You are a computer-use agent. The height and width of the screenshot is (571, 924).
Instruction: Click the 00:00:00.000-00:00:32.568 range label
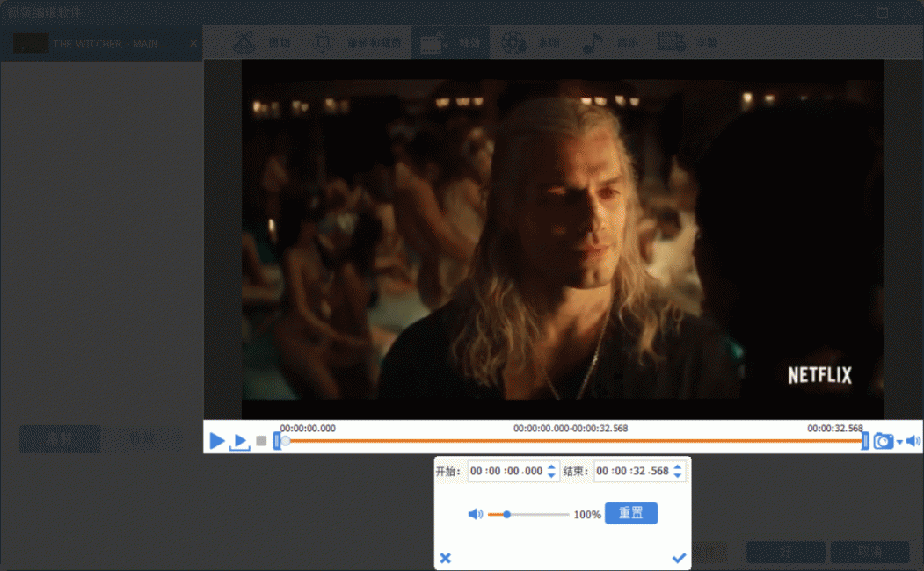[x=571, y=429]
